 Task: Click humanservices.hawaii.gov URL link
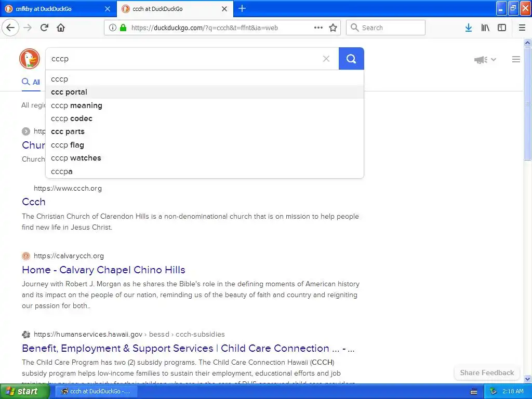point(129,334)
